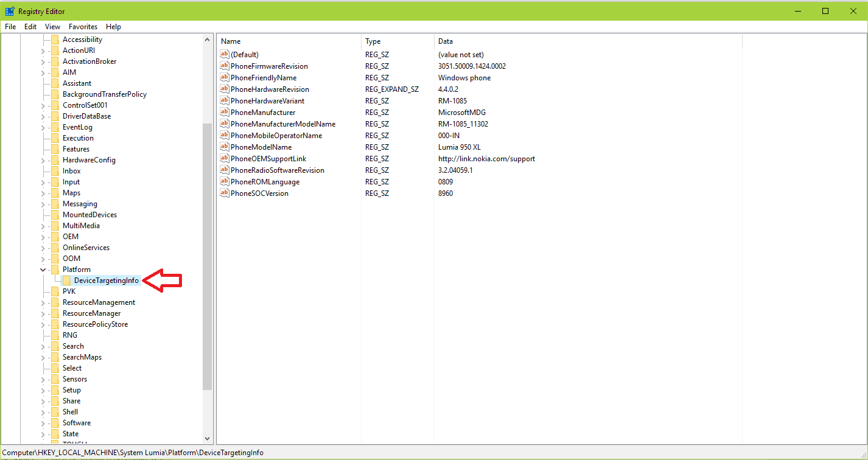The width and height of the screenshot is (868, 460).
Task: Click the folder icon of Inbox key
Action: click(x=55, y=171)
